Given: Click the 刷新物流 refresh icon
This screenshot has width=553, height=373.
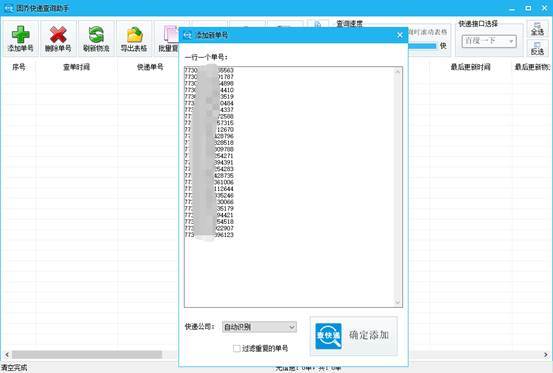Looking at the screenshot, I should click(96, 35).
